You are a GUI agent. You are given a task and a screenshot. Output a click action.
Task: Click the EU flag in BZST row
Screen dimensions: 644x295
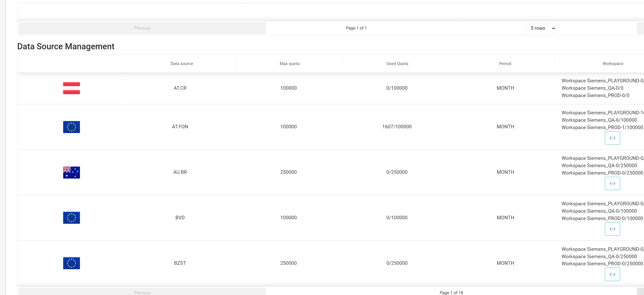pos(71,263)
